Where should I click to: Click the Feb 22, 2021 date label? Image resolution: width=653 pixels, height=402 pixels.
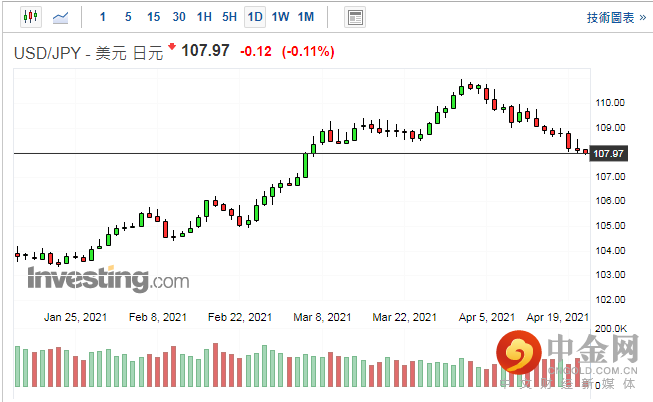(240, 317)
